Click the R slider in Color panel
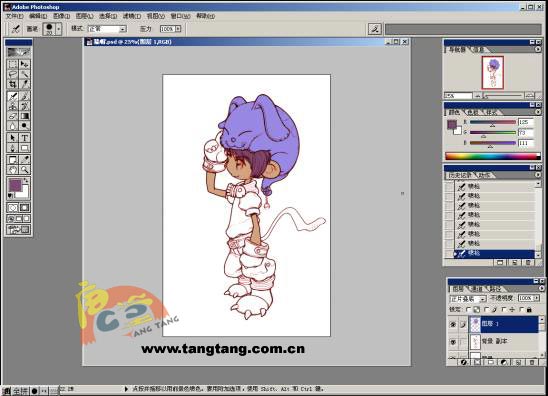Image resolution: width=548 pixels, height=396 pixels. pos(492,122)
